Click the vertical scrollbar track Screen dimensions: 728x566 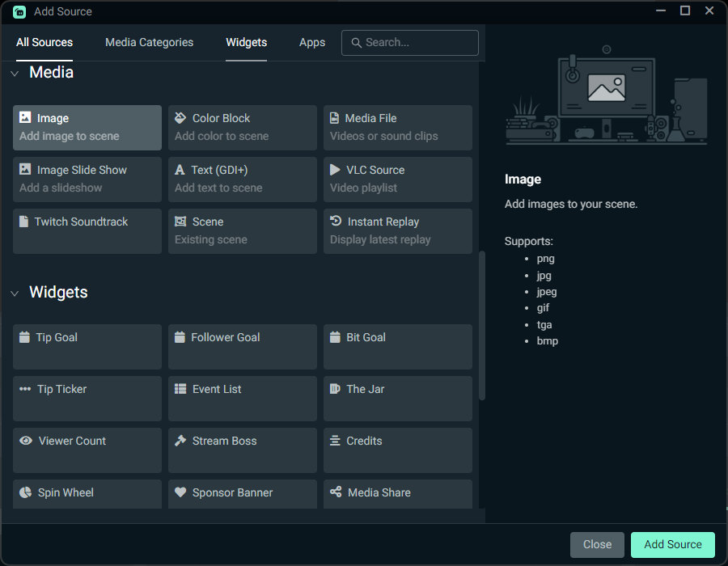click(482, 323)
